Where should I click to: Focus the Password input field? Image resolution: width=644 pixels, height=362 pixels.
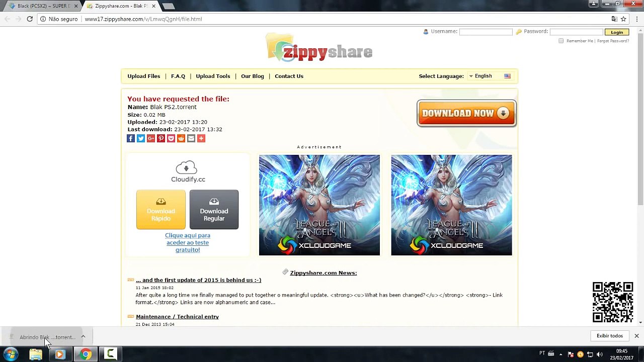click(x=576, y=32)
